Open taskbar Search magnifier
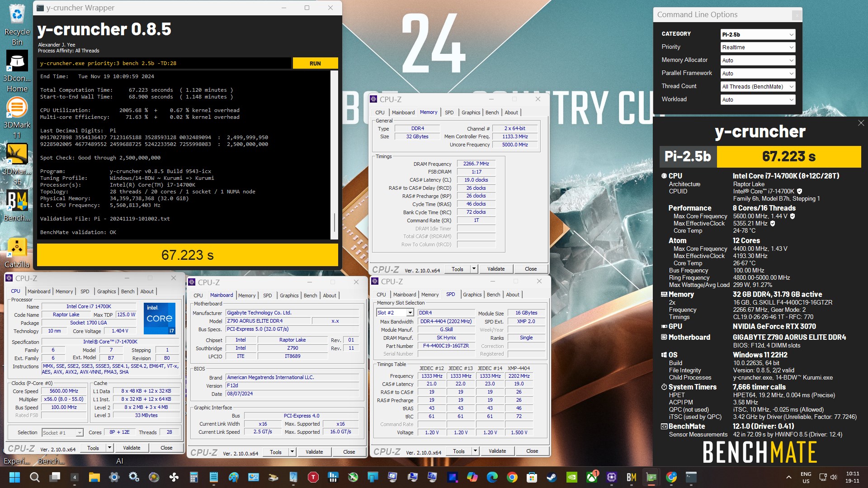868x488 pixels. pyautogui.click(x=34, y=477)
